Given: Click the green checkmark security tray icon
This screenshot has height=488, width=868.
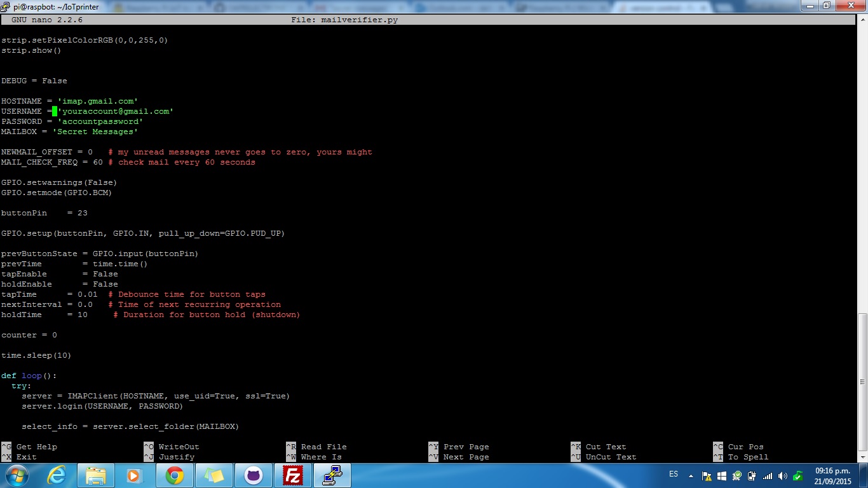Looking at the screenshot, I should coord(797,475).
